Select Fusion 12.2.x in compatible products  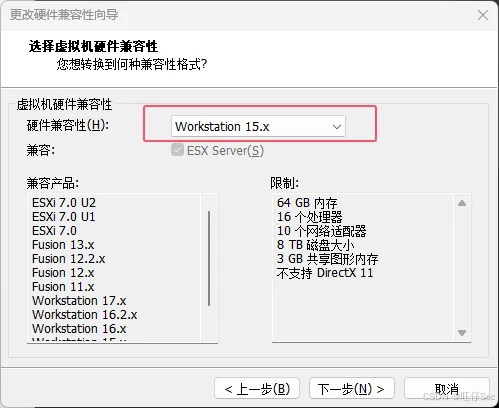click(x=69, y=259)
